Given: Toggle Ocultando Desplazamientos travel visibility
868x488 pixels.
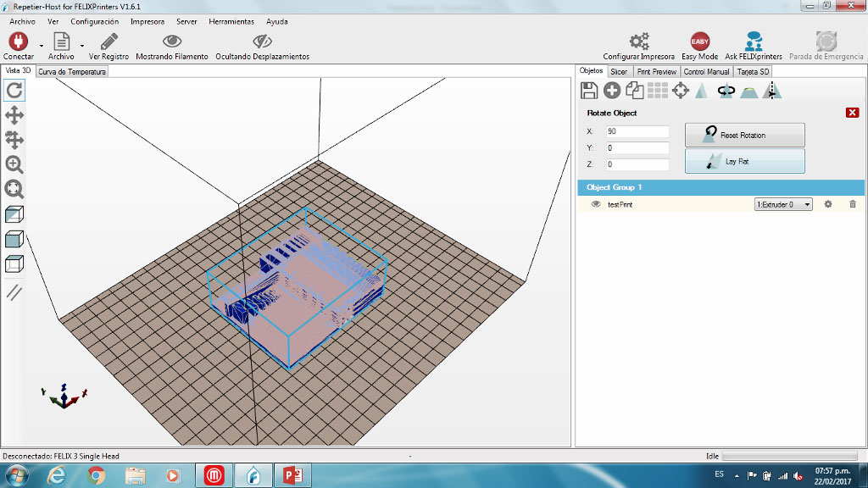Looking at the screenshot, I should coord(262,42).
